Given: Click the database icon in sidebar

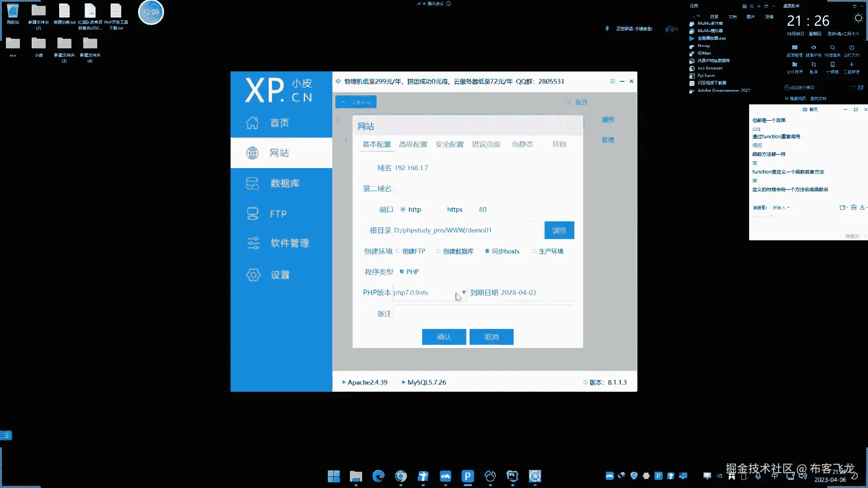Looking at the screenshot, I should pos(252,183).
